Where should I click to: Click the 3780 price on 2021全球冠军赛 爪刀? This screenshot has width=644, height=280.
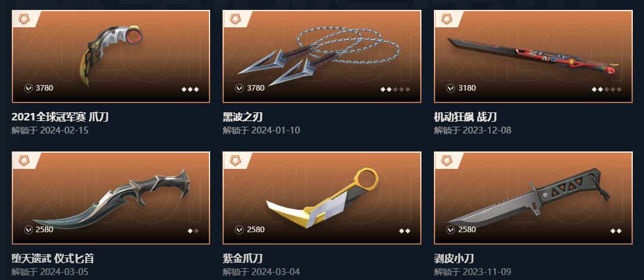tap(44, 88)
